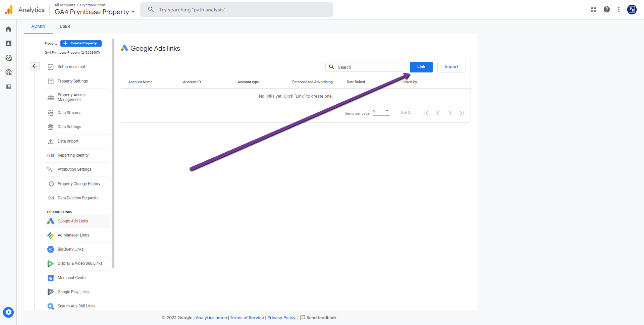Go to previous page pagination arrow
The width and height of the screenshot is (644, 325).
click(438, 113)
